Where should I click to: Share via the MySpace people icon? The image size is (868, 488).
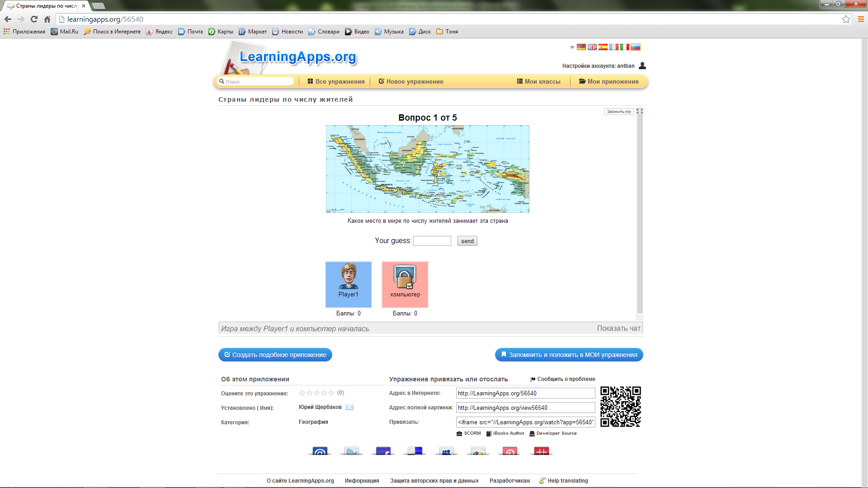447,451
